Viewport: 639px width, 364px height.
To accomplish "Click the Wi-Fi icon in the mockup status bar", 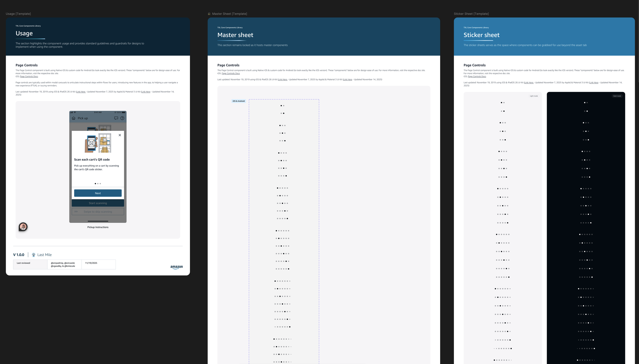I will coord(75,112).
